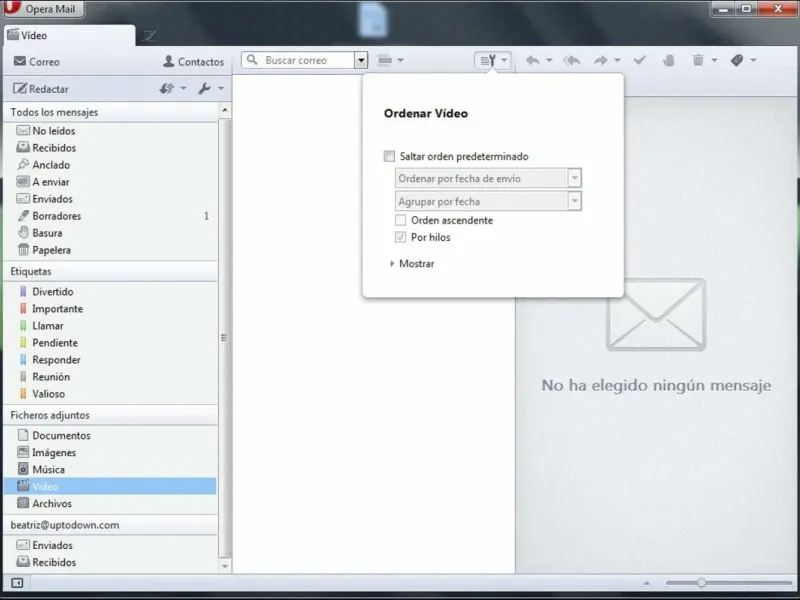Open a new compose tab icon
Viewport: 800px width, 600px height.
149,35
